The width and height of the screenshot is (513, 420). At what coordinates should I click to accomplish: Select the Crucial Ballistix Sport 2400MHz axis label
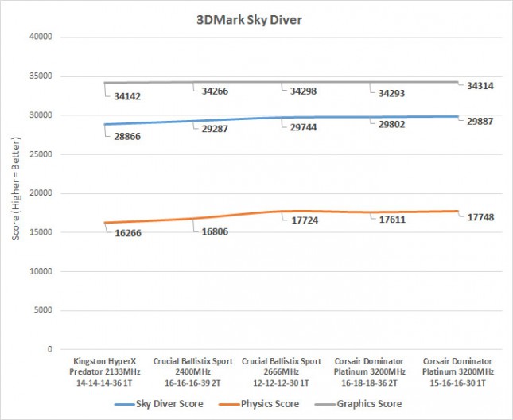193,372
